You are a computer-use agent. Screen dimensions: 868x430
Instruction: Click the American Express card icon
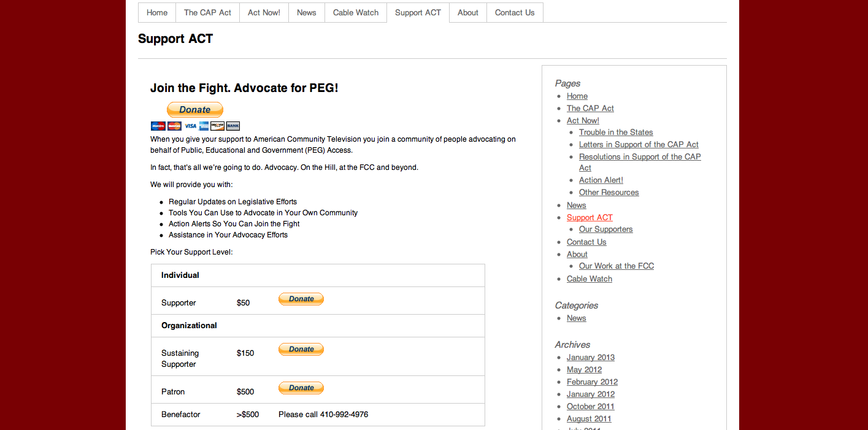(x=204, y=126)
